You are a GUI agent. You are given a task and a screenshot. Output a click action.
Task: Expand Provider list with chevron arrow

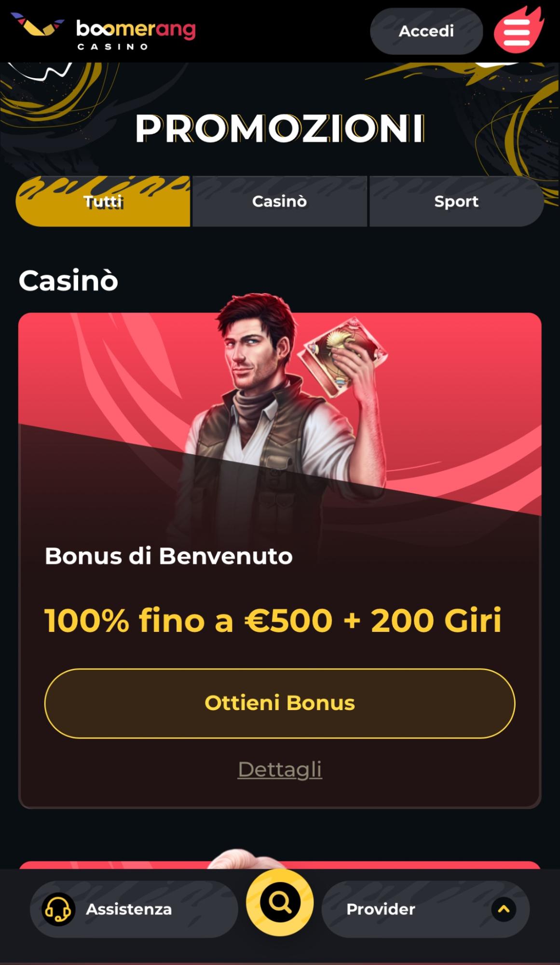[504, 909]
